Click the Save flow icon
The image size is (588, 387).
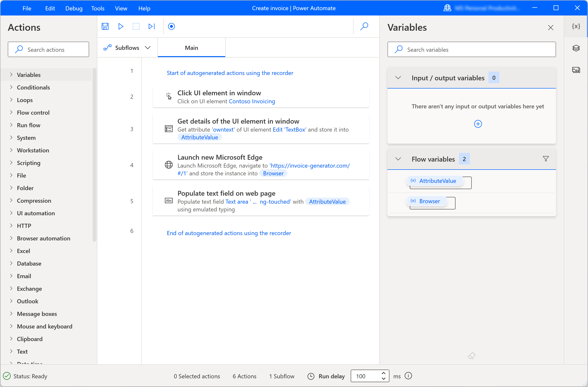coord(105,26)
